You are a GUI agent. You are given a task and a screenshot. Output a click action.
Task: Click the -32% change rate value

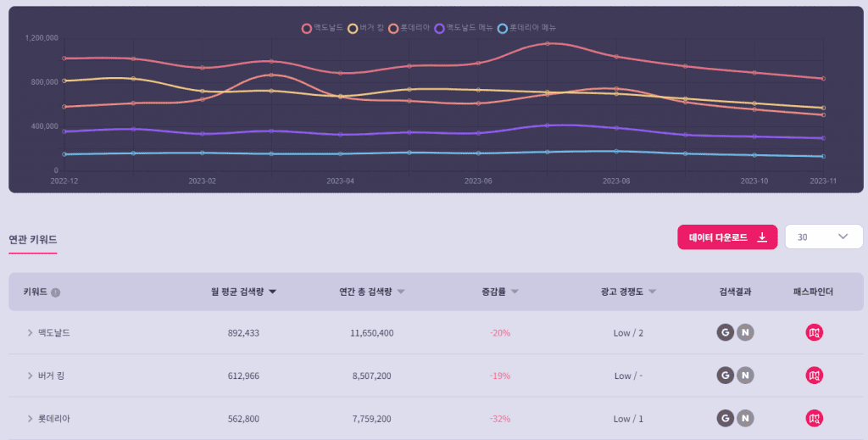500,420
